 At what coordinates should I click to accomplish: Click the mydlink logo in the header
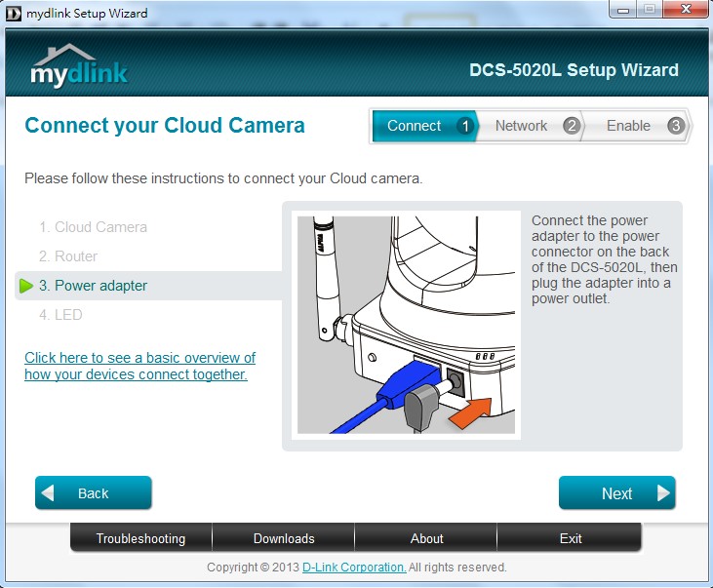pyautogui.click(x=79, y=66)
